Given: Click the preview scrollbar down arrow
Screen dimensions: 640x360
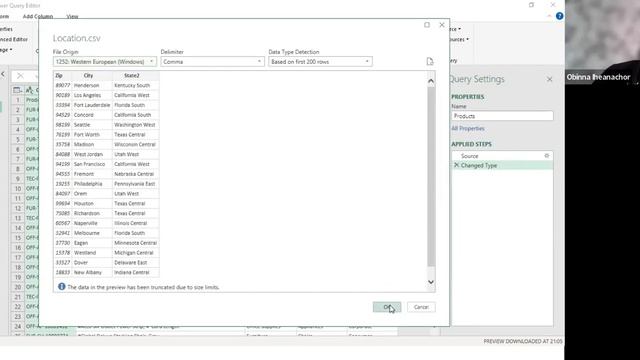Looking at the screenshot, I should pos(431,282).
